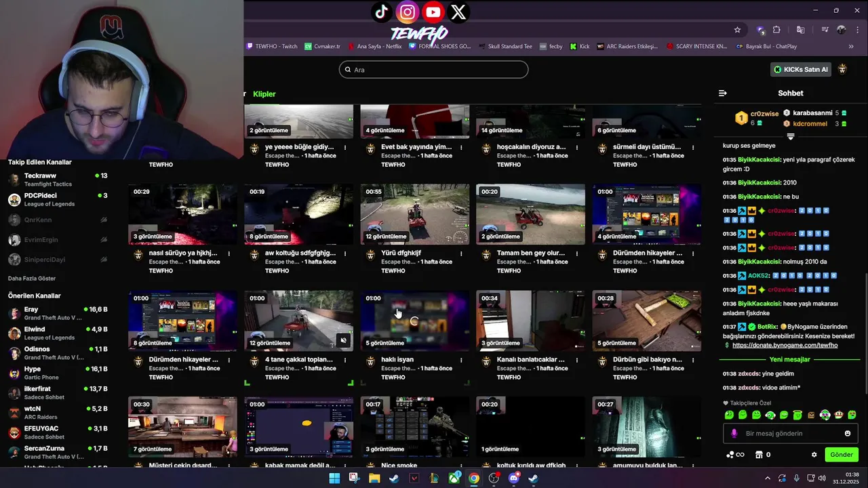Open the Bayrak Bul - ChatPlay bookmark
This screenshot has width=868, height=488.
pyautogui.click(x=766, y=46)
